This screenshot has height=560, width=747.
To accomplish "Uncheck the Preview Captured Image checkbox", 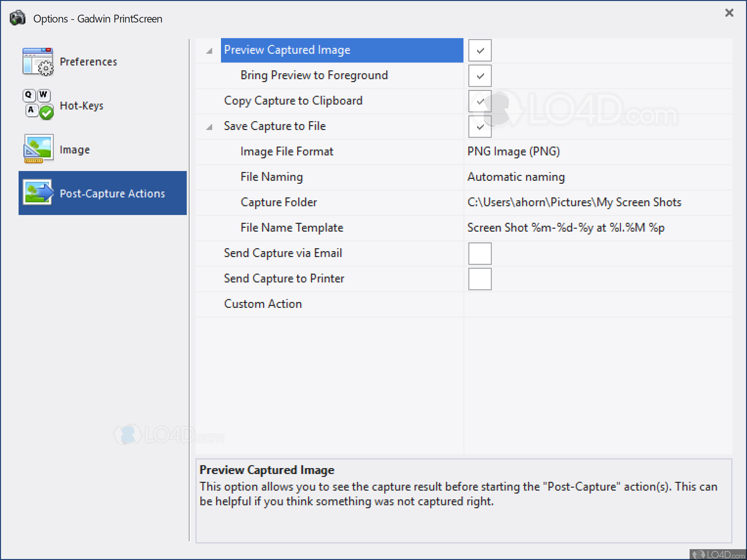I will pos(480,50).
